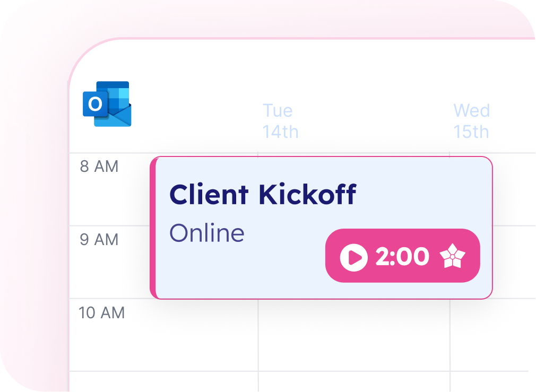Viewport: 536px width, 392px height.
Task: Click empty 10 AM slot on Tuesday
Action: point(354,335)
